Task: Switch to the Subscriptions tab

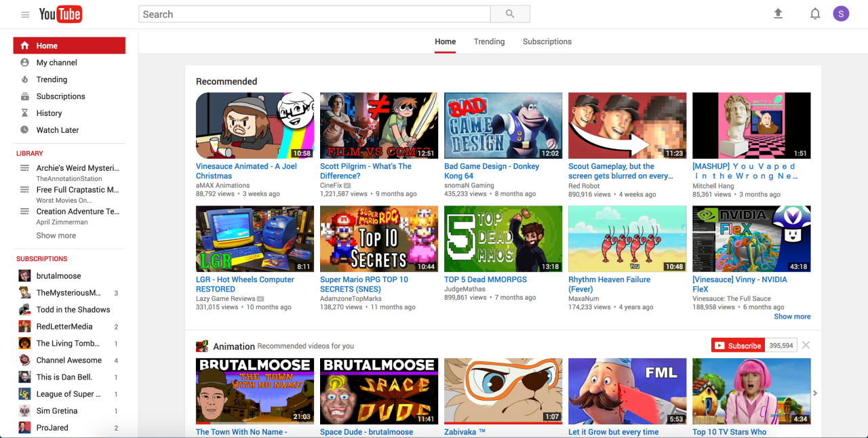Action: [547, 41]
